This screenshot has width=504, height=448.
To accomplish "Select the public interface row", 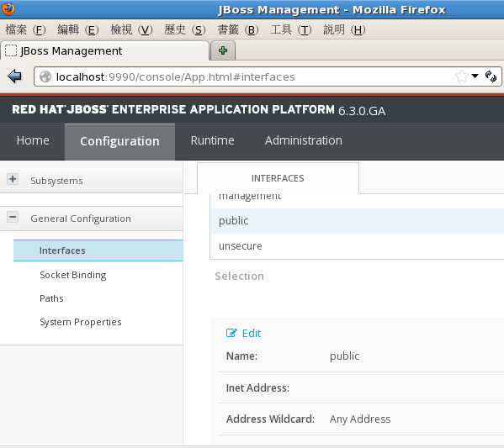I will pos(357,221).
